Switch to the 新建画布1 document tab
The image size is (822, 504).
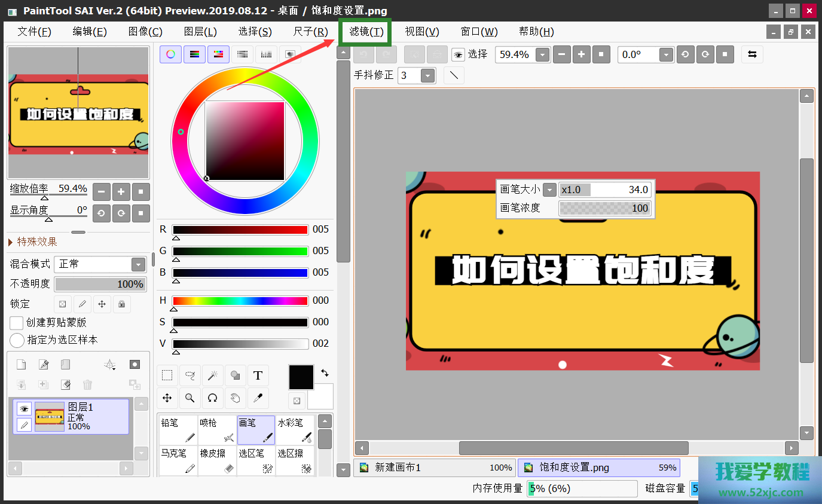click(435, 468)
